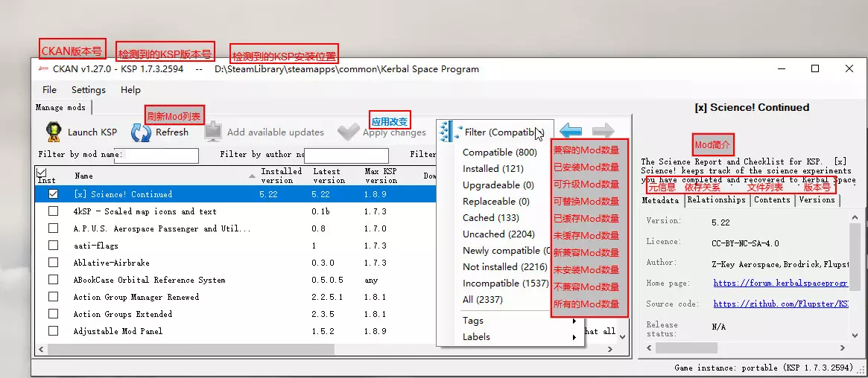Switch to the Contents tab
Image resolution: width=868 pixels, height=378 pixels.
pos(772,200)
